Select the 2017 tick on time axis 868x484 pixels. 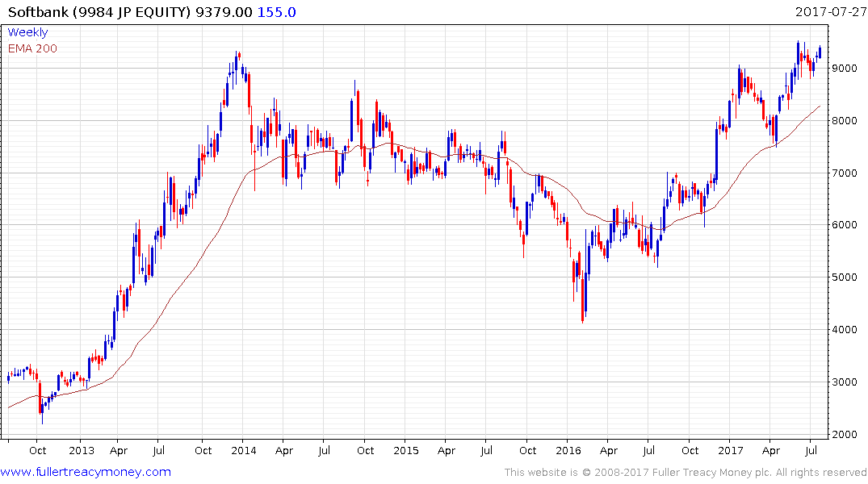click(730, 450)
